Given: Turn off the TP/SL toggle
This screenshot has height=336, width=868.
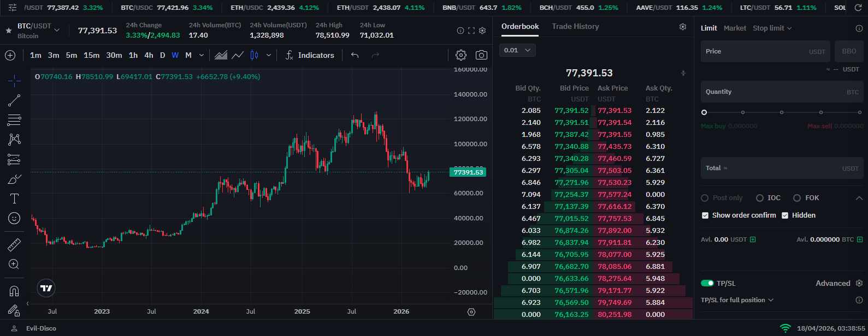Looking at the screenshot, I should point(707,283).
